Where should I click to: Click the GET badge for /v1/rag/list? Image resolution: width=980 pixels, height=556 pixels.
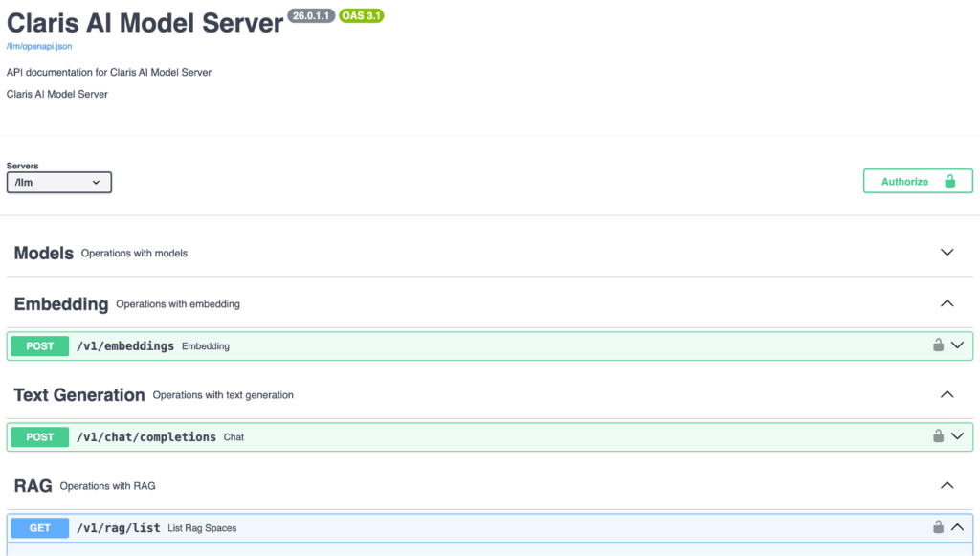(x=40, y=528)
